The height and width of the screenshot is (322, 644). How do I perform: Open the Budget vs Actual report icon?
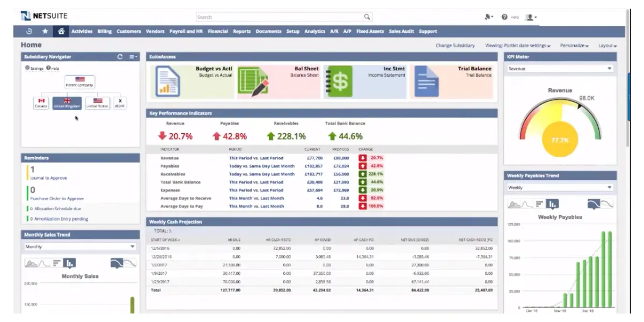167,81
